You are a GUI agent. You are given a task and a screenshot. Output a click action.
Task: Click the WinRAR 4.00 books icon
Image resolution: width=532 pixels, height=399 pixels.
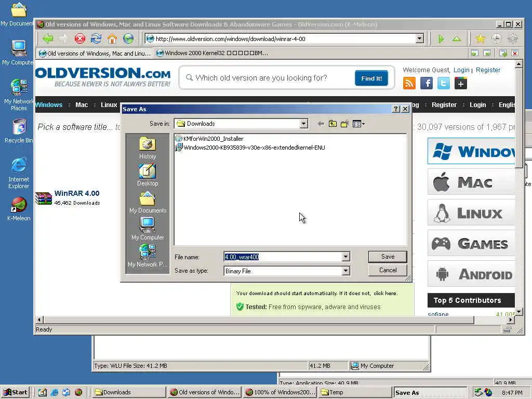coord(44,198)
